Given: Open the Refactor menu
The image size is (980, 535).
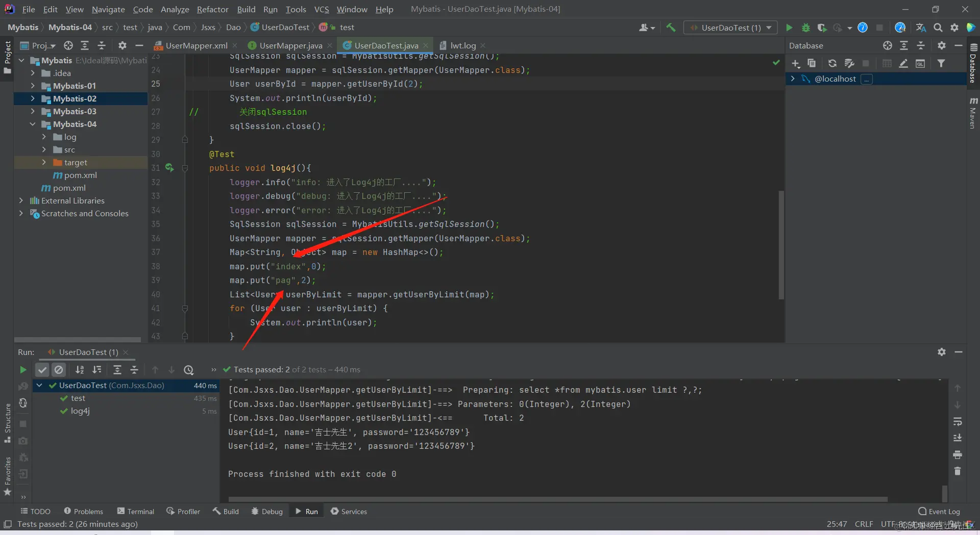Looking at the screenshot, I should click(x=212, y=9).
